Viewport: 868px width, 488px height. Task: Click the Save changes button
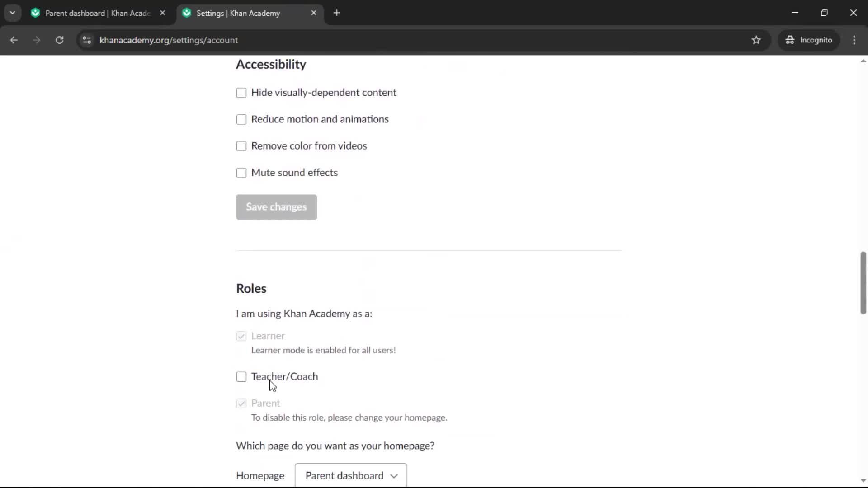click(x=276, y=207)
